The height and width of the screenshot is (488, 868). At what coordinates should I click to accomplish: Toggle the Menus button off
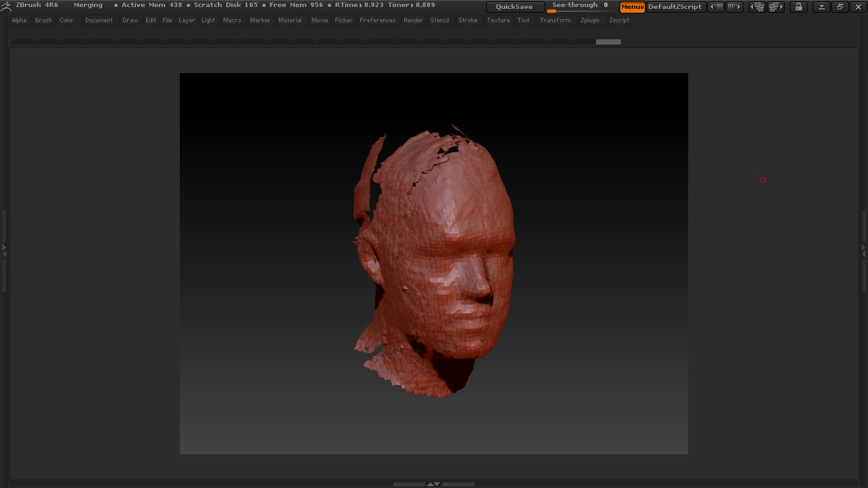[632, 7]
